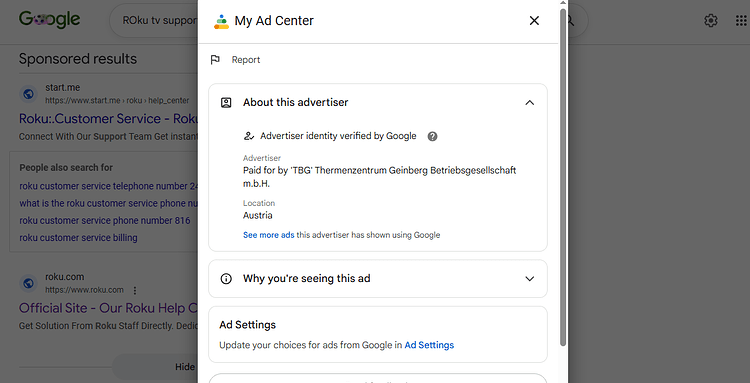This screenshot has height=383, width=750.
Task: Open the Official Site Roku Help result
Action: click(x=109, y=308)
